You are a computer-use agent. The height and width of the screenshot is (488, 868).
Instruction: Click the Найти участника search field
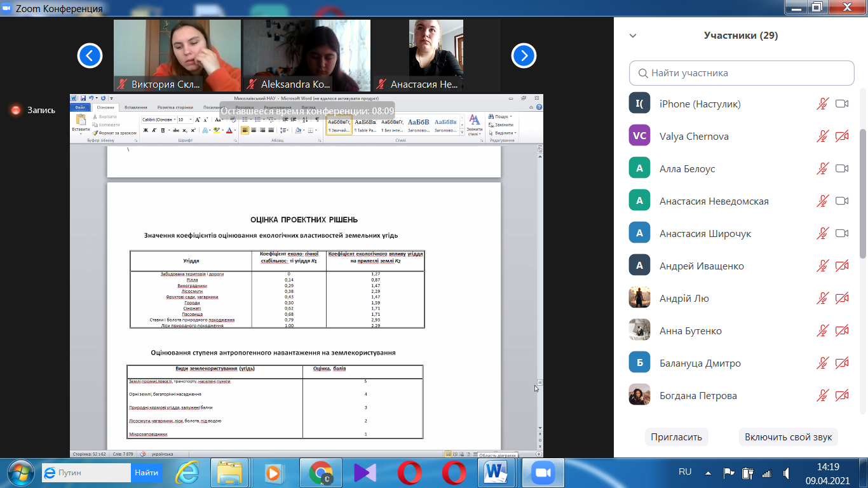tap(742, 73)
